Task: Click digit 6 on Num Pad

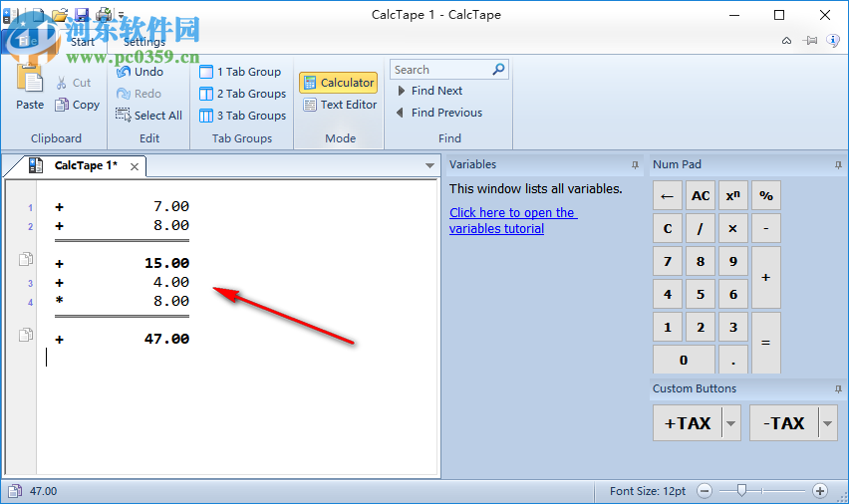Action: coord(733,294)
